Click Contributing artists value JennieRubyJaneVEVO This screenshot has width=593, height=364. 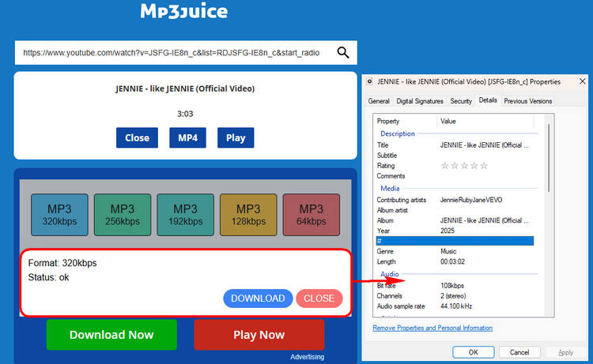(471, 200)
